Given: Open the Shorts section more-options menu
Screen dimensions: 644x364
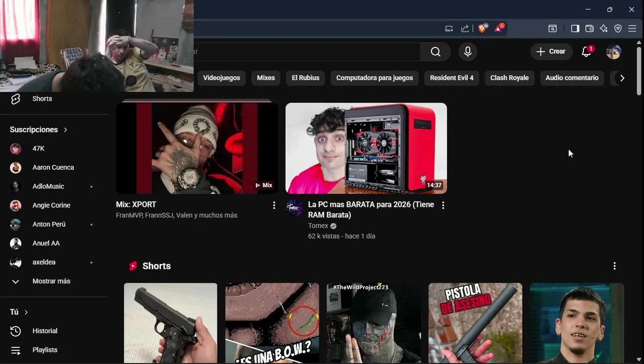Looking at the screenshot, I should [614, 266].
